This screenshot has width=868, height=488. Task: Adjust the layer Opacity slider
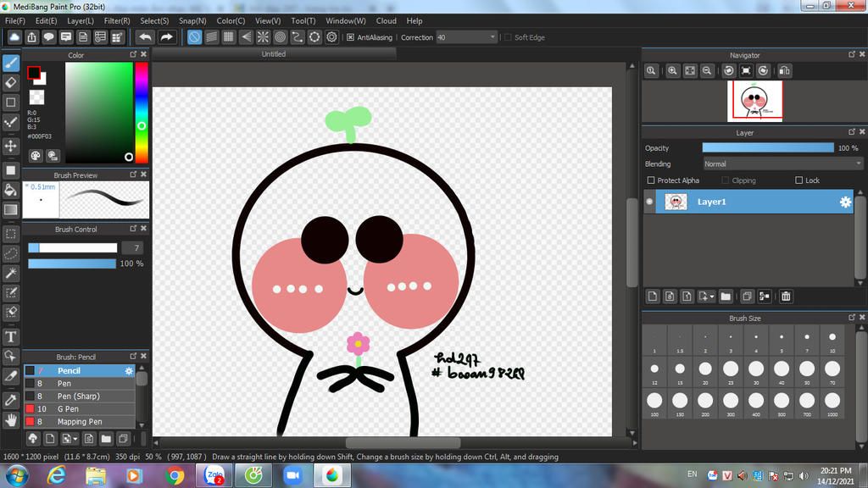(x=768, y=147)
